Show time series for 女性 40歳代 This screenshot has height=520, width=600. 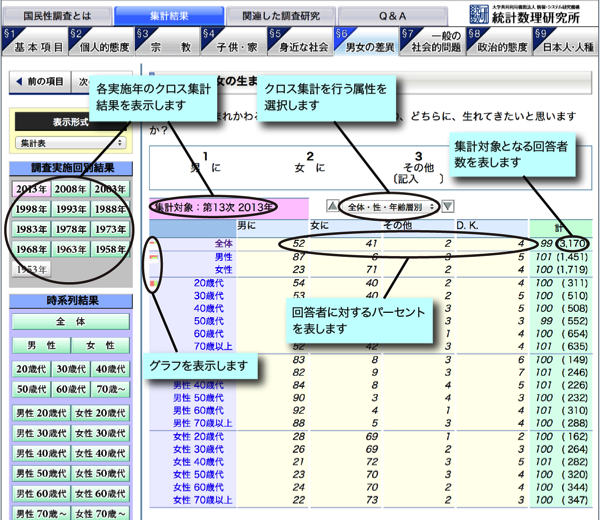(101, 453)
